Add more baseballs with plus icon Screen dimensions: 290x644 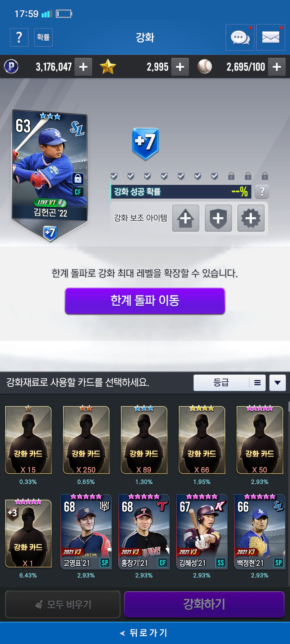click(277, 67)
